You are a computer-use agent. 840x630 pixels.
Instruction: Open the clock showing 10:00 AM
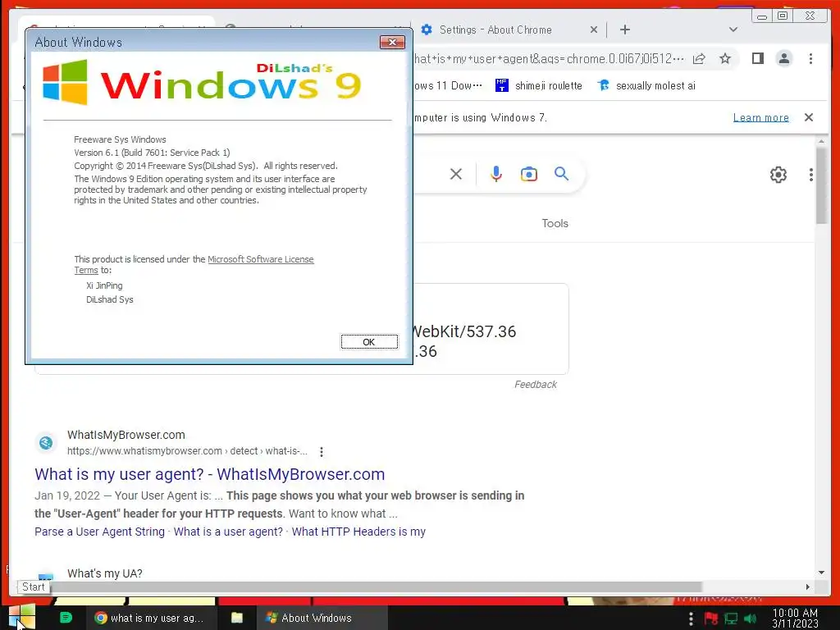795,618
